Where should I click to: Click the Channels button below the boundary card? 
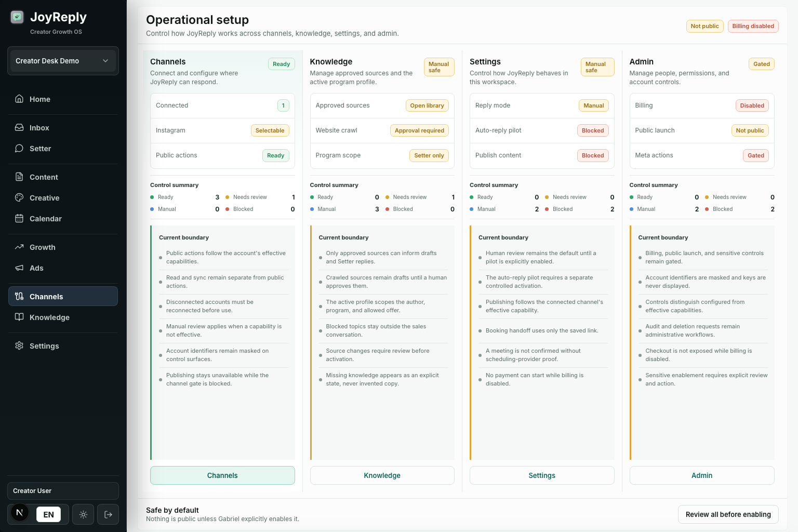222,475
